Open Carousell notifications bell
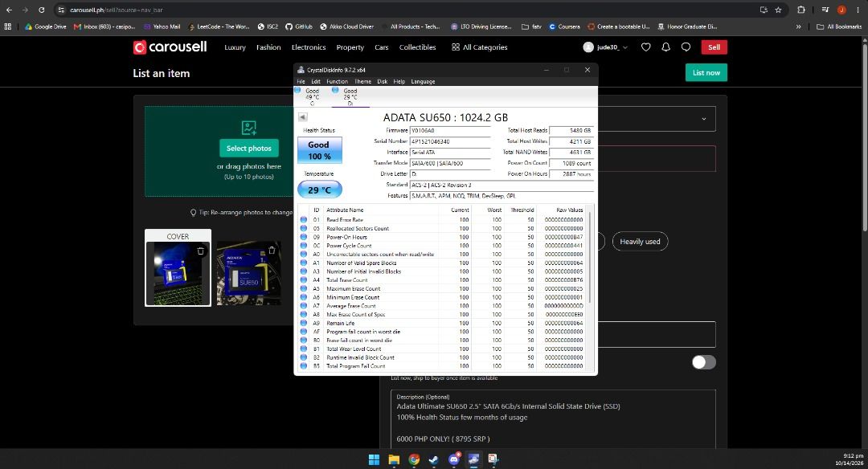Viewport: 868px width, 469px height. click(666, 47)
